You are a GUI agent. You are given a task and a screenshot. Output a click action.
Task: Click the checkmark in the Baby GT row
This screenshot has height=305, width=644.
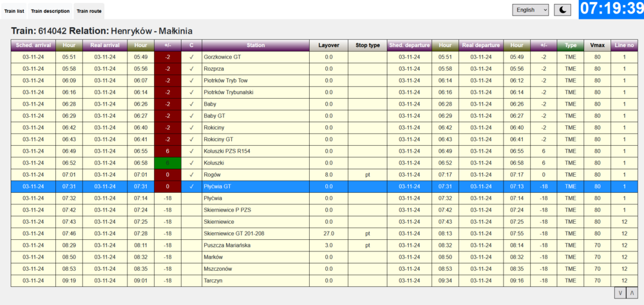(191, 115)
